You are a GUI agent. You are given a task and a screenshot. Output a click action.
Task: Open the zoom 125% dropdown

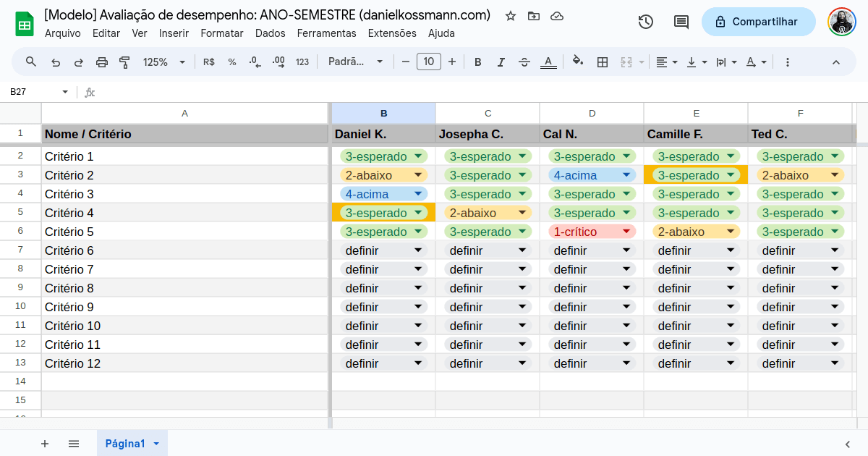164,62
